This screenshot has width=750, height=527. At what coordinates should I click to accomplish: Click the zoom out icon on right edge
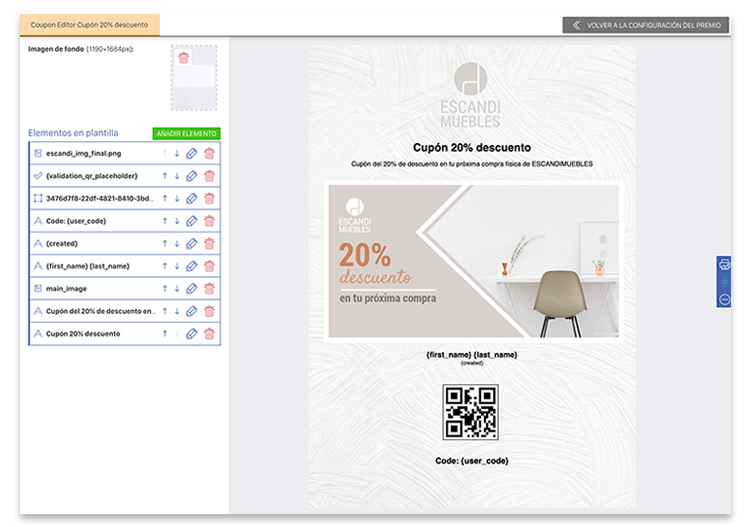point(724,299)
